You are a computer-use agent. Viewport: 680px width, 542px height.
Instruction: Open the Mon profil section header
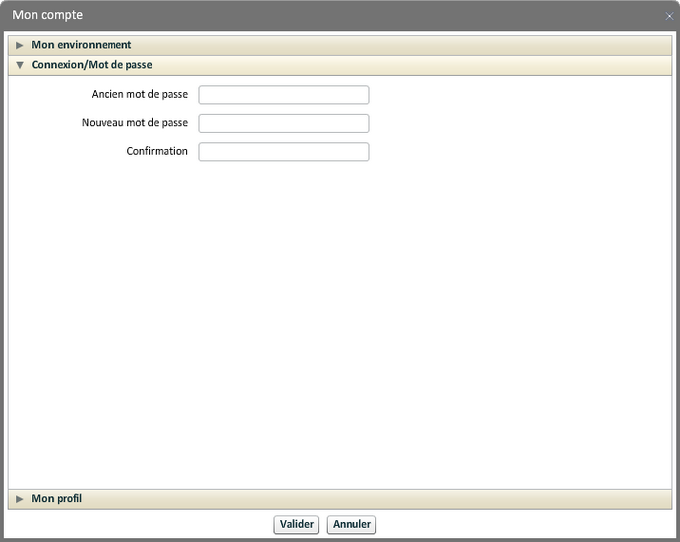pyautogui.click(x=57, y=499)
